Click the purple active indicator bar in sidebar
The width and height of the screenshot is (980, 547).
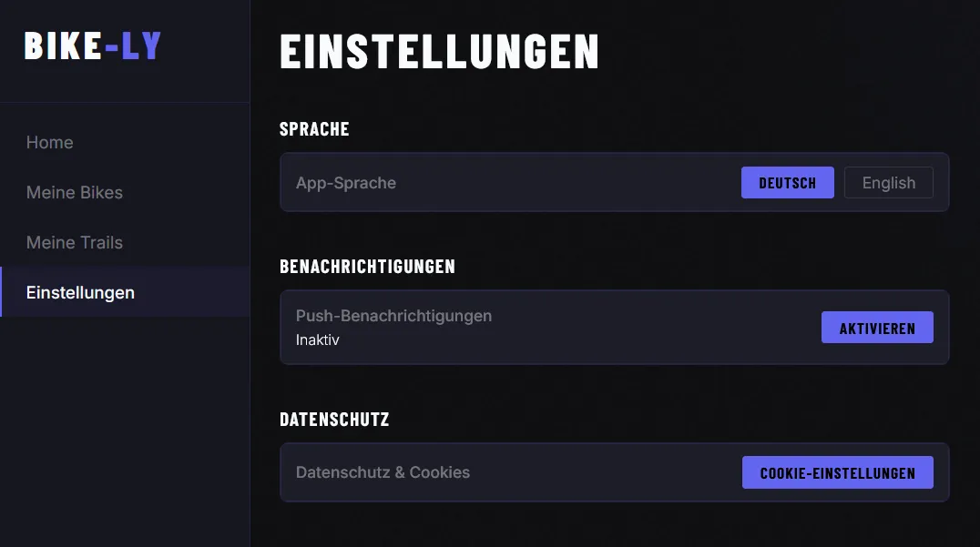[2, 292]
